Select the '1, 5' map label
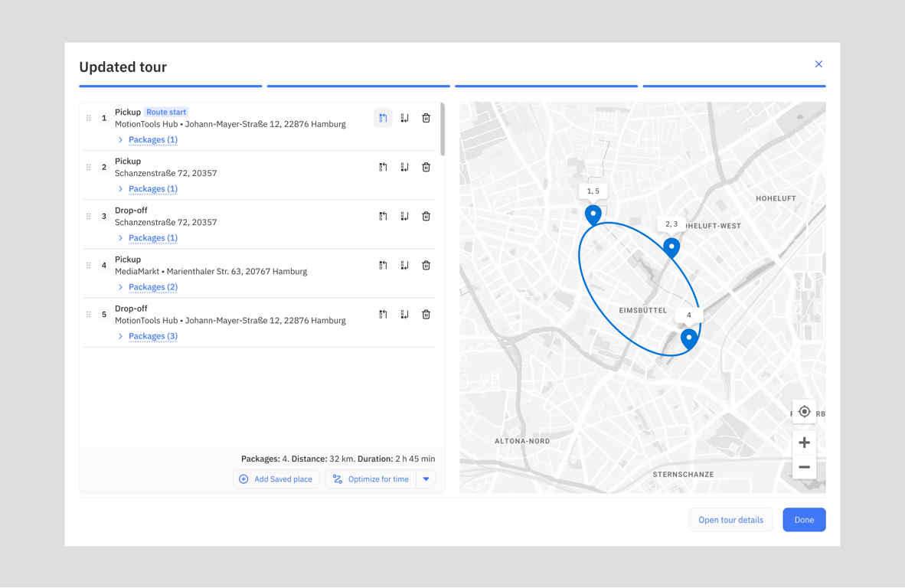The height and width of the screenshot is (588, 905). 593,191
